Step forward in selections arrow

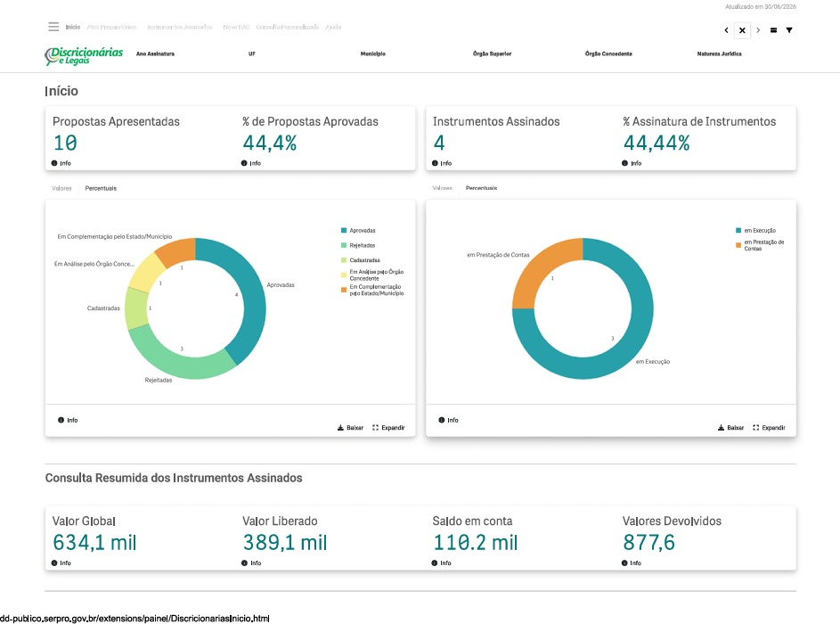(758, 30)
